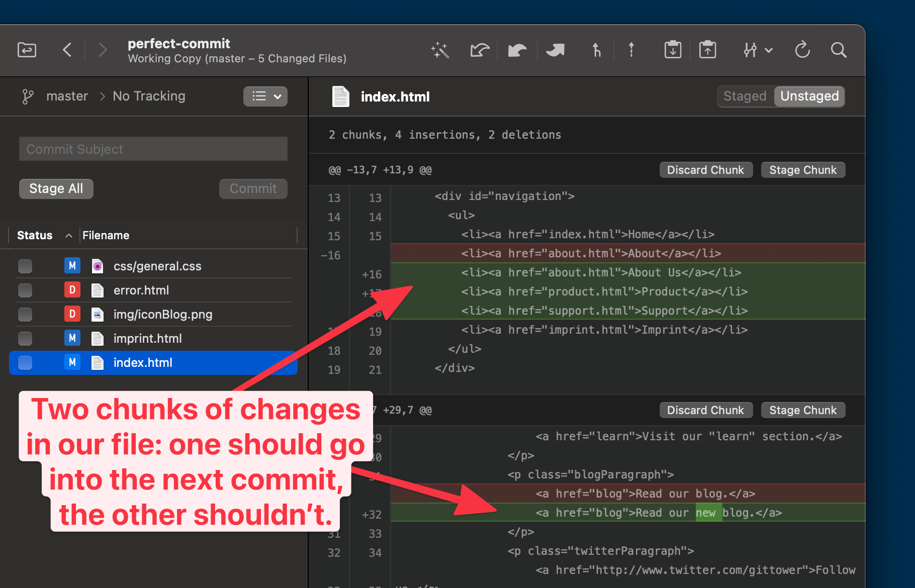Click the M status badge of css/general.css

pyautogui.click(x=72, y=265)
